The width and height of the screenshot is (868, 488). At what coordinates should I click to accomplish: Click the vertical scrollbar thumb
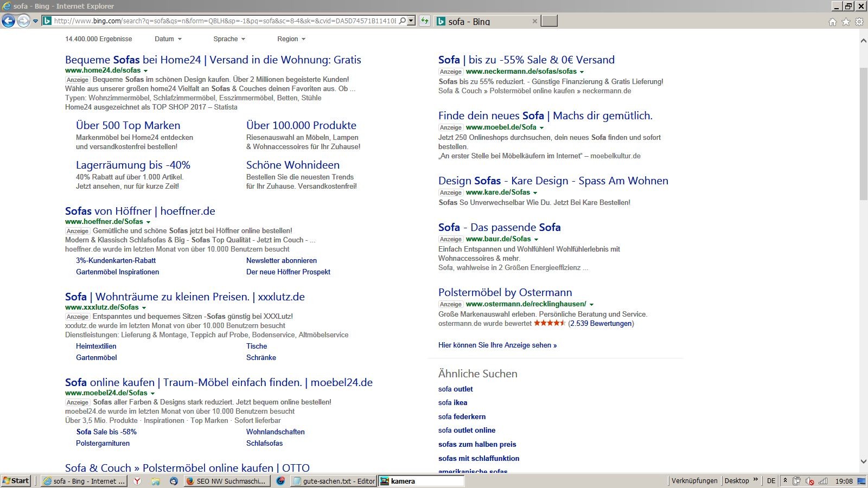tap(863, 133)
